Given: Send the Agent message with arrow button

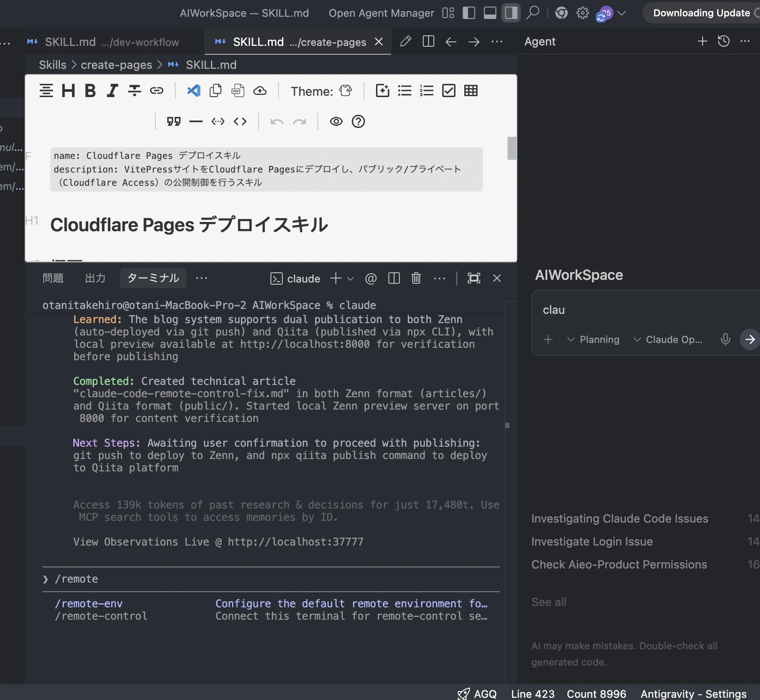Looking at the screenshot, I should pyautogui.click(x=749, y=339).
